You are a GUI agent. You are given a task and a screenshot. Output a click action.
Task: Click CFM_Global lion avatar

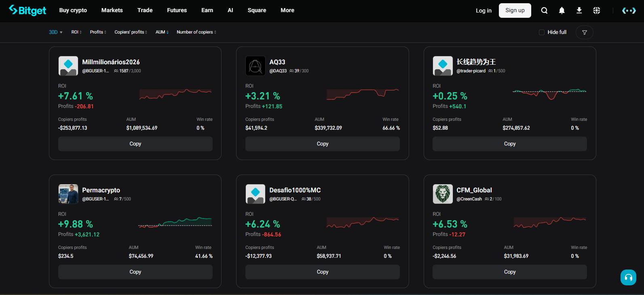pyautogui.click(x=443, y=194)
